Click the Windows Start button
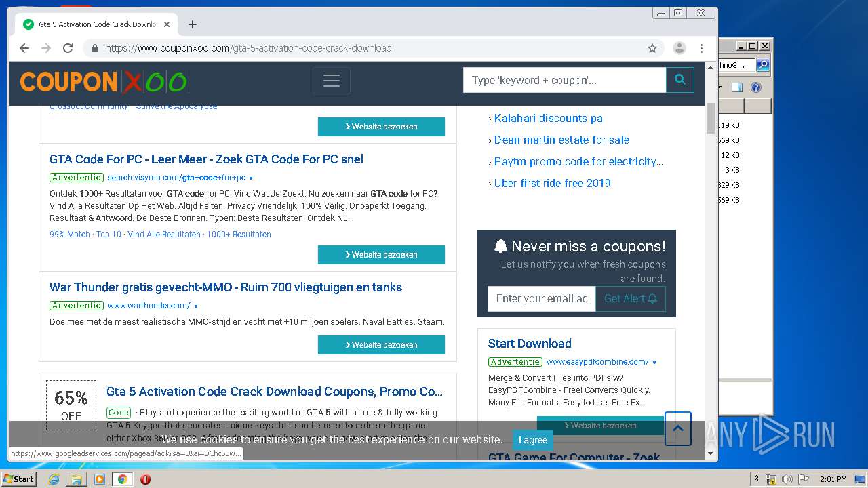The image size is (868, 488). click(x=18, y=479)
